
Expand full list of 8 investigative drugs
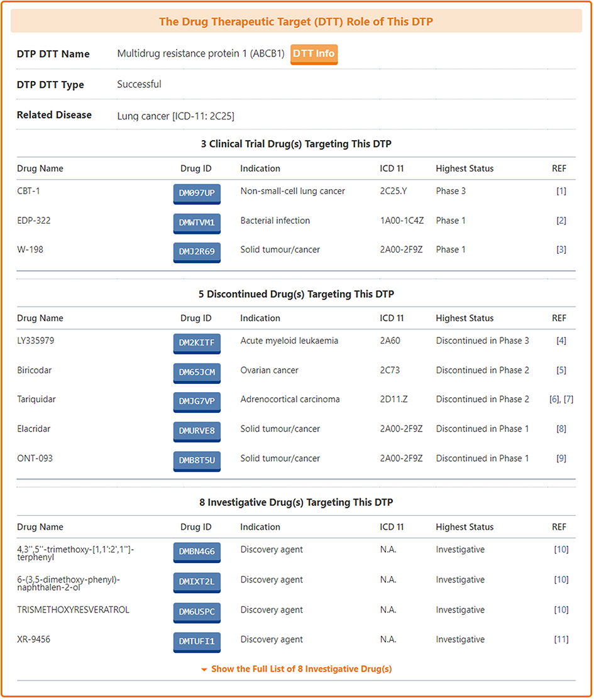tap(297, 669)
